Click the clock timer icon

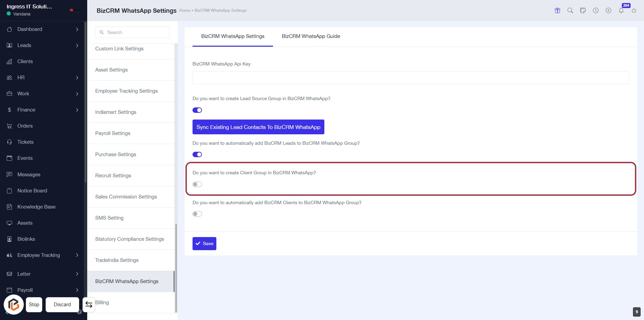point(596,10)
